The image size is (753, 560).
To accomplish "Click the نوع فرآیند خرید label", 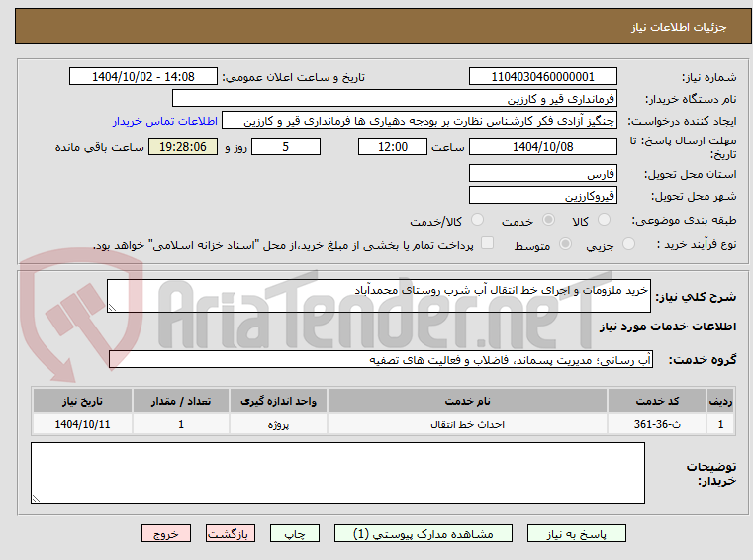I will (x=697, y=245).
